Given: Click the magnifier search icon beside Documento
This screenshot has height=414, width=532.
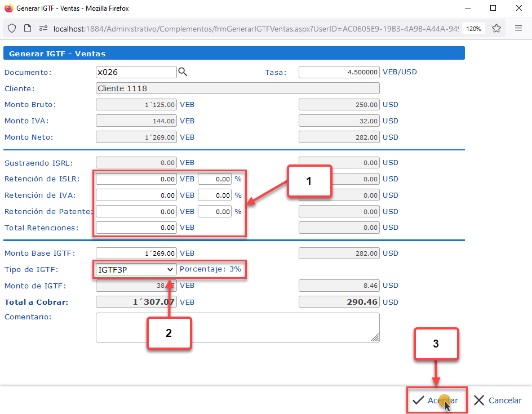Looking at the screenshot, I should coord(183,72).
